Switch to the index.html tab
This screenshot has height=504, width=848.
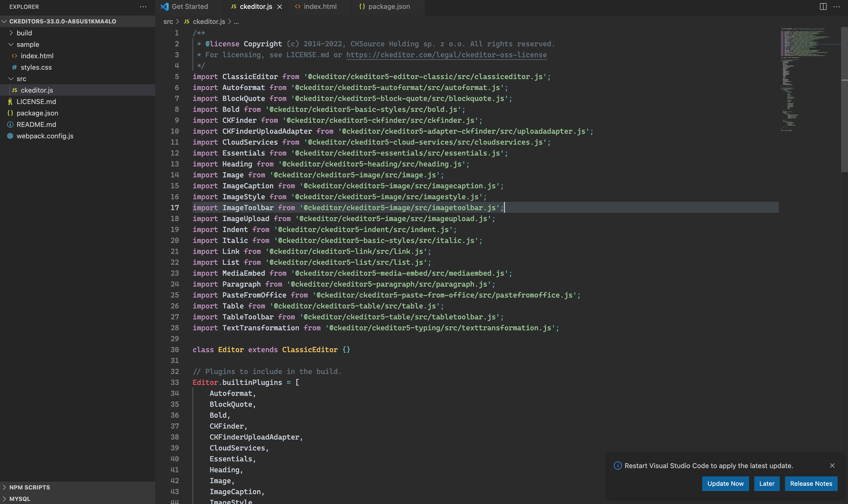(319, 7)
